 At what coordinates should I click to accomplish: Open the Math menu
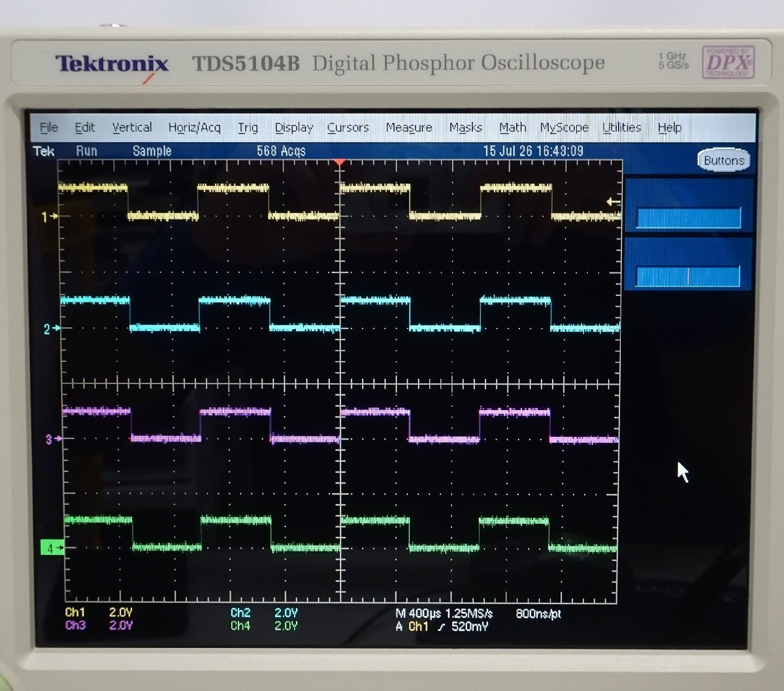coord(513,127)
